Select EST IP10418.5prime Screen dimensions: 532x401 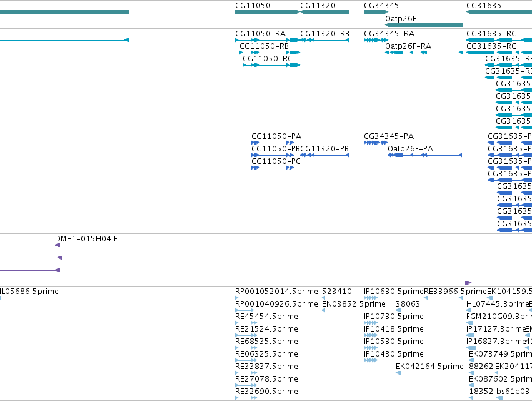371,335
